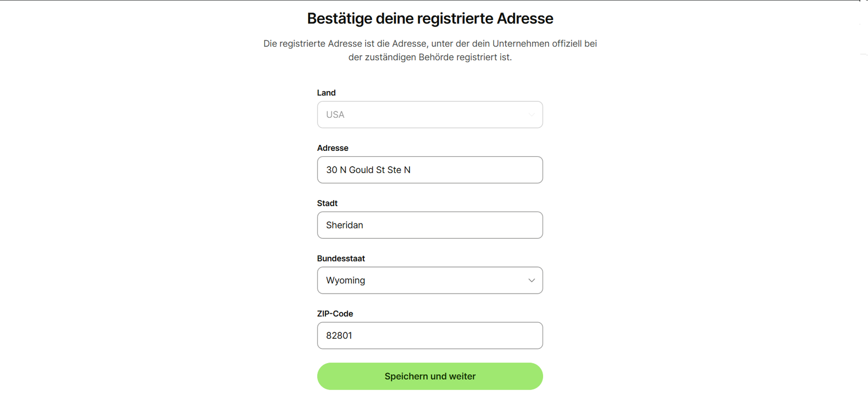The width and height of the screenshot is (868, 394).
Task: Click the "Land" field label
Action: tap(326, 93)
